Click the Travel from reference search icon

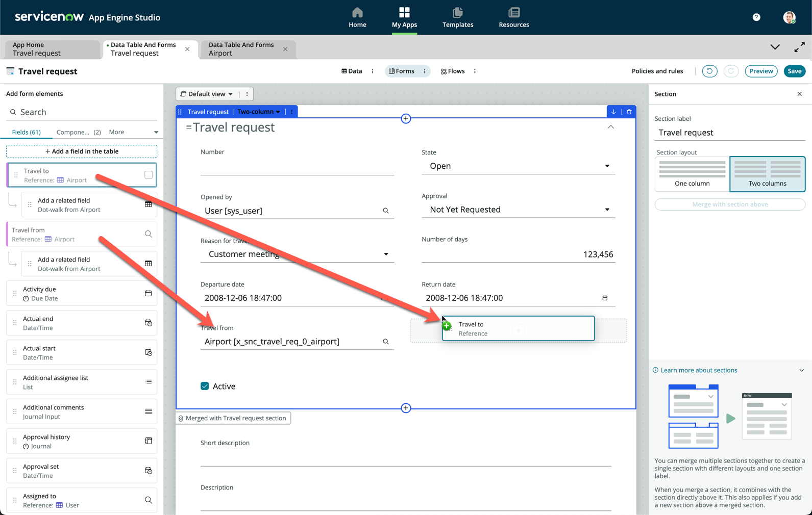coord(149,234)
